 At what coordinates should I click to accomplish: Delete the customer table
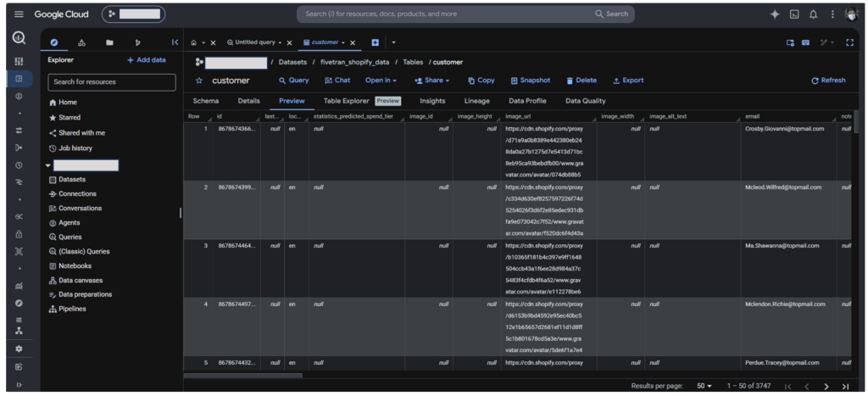tap(581, 81)
